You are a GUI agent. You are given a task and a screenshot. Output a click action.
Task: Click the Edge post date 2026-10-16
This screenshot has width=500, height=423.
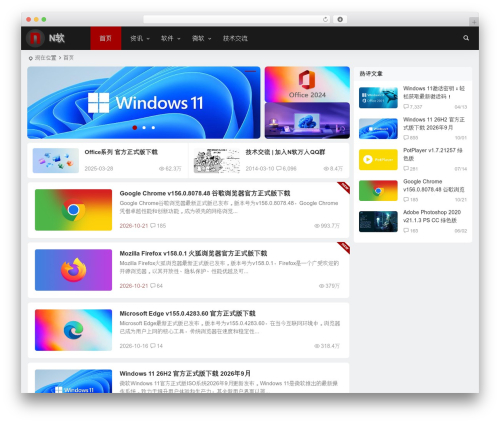(134, 346)
